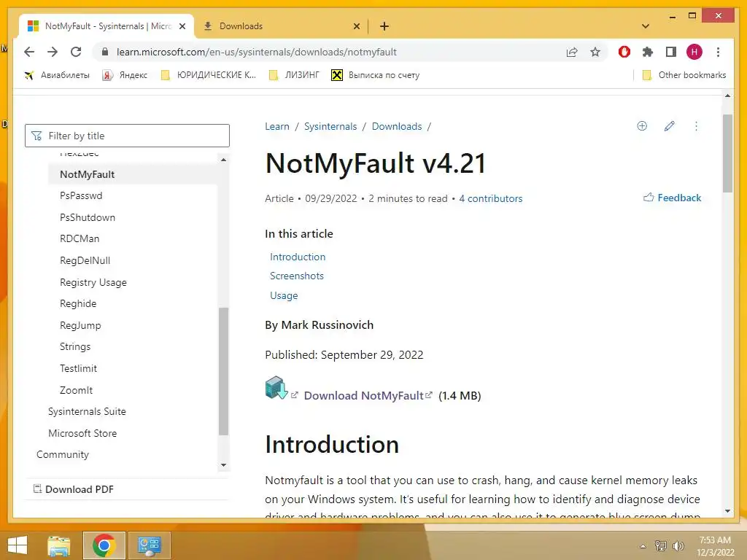Open Testlimit in the sidebar

click(x=78, y=368)
